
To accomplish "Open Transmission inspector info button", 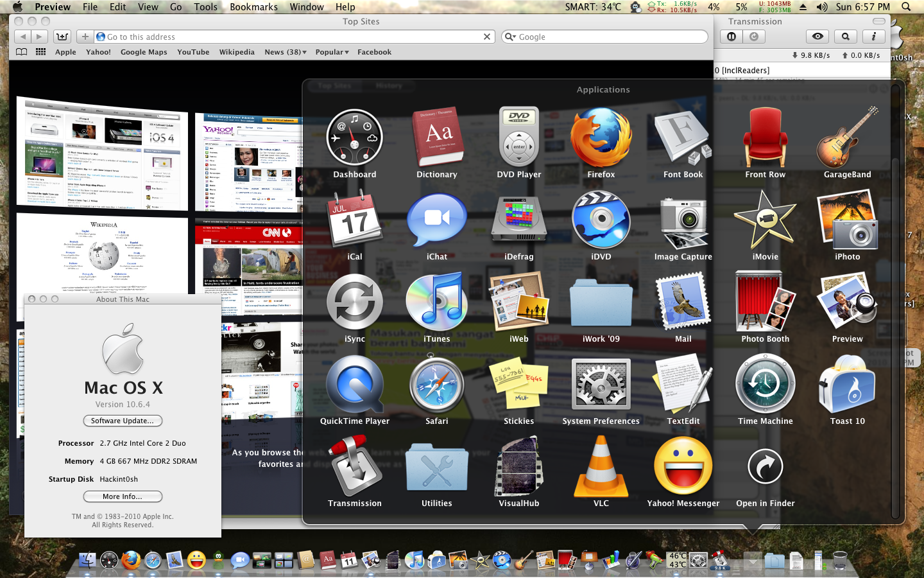I will pyautogui.click(x=873, y=37).
